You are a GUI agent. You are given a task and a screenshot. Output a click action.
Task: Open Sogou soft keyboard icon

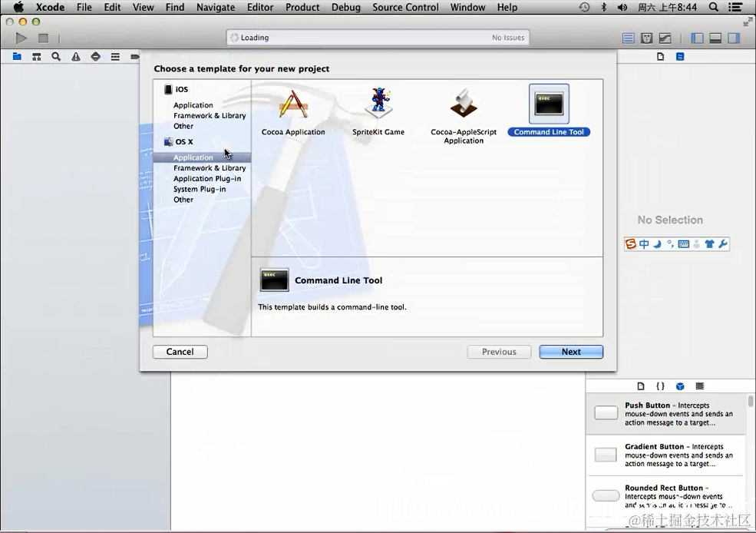[683, 244]
